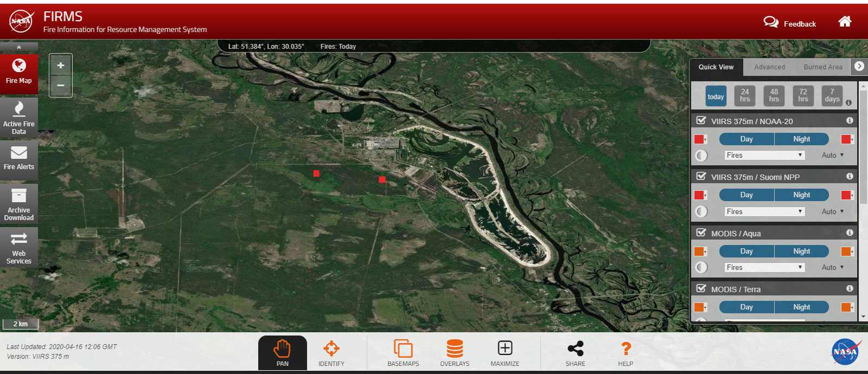This screenshot has height=374, width=868.
Task: Adjust opacity icon for Suomi NPP layer
Action: (701, 211)
